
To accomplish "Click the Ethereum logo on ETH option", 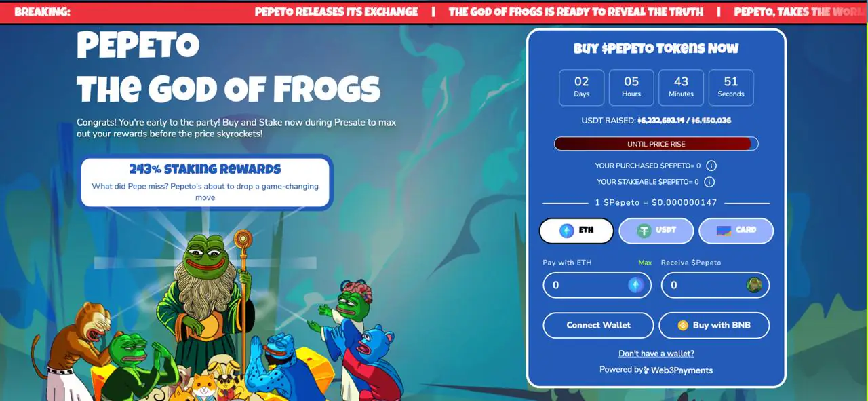I will [x=566, y=231].
